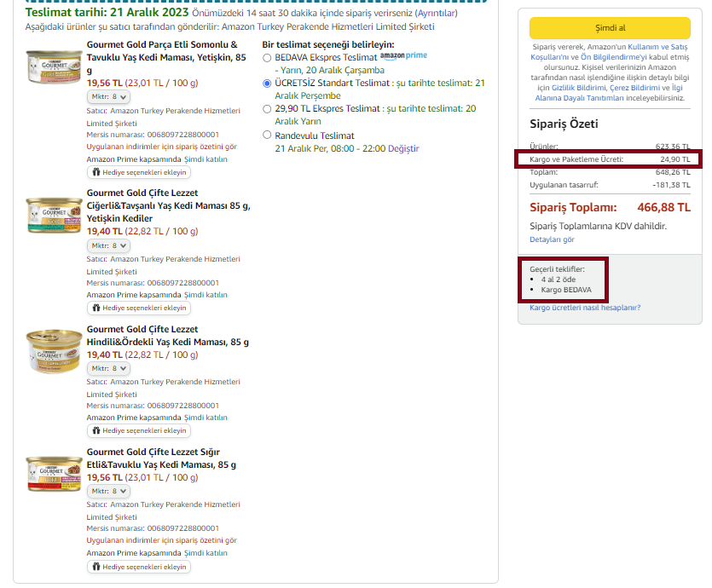This screenshot has width=712, height=588.
Task: Add gift options for Sığır Etli&Tavuklu item
Action: (139, 567)
